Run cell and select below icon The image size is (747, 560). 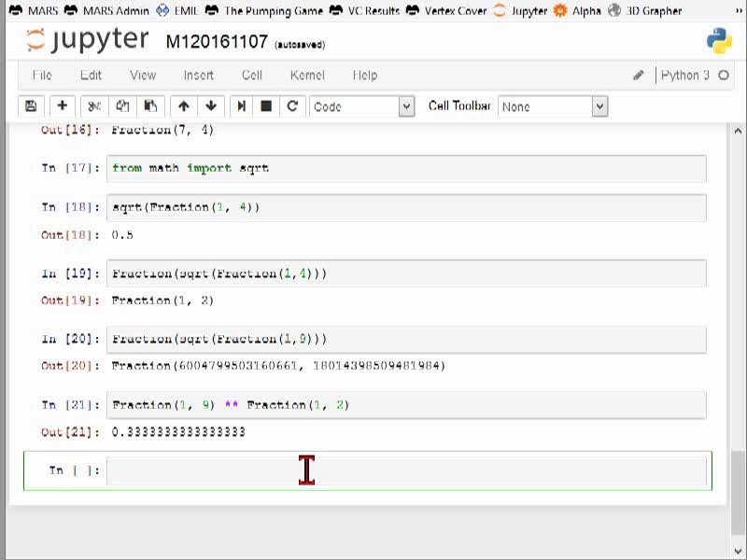[242, 106]
